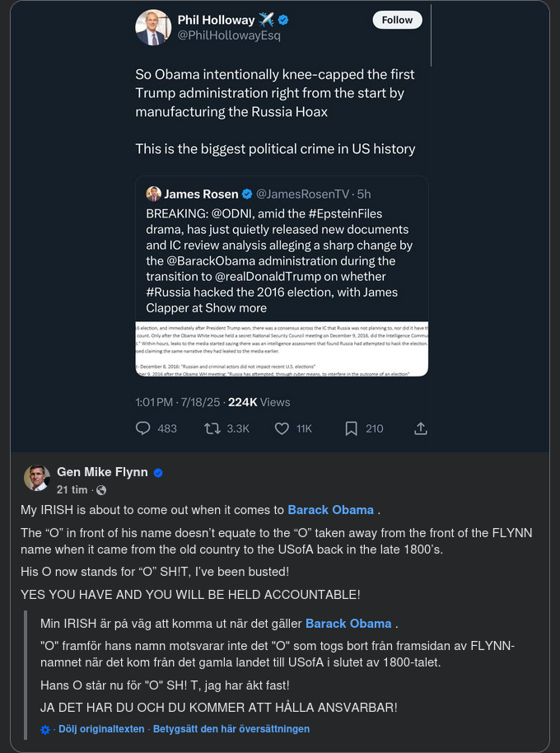Expand quoted tweet with Show more
The height and width of the screenshot is (753, 560).
pos(236,308)
